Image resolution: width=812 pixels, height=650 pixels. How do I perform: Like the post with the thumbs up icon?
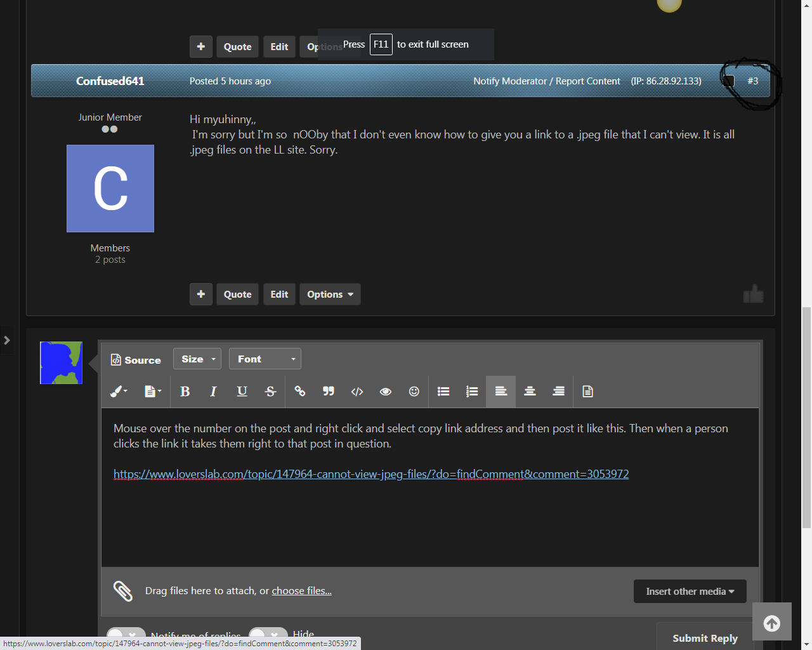coord(754,294)
